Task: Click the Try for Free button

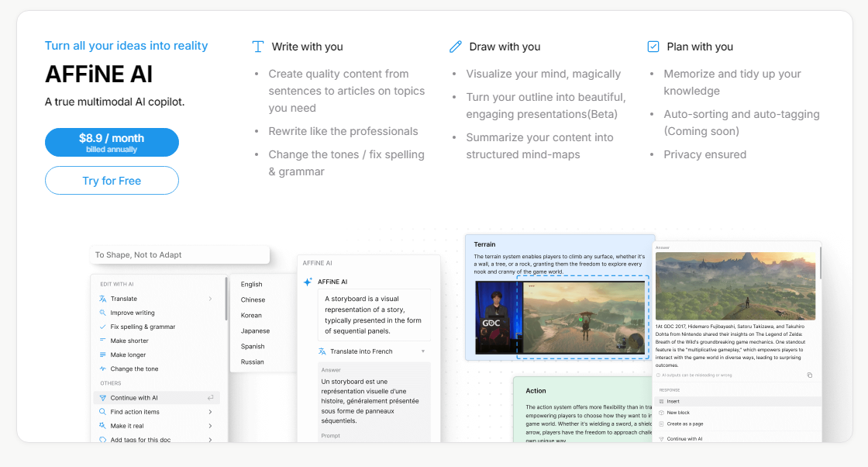Action: coord(112,181)
